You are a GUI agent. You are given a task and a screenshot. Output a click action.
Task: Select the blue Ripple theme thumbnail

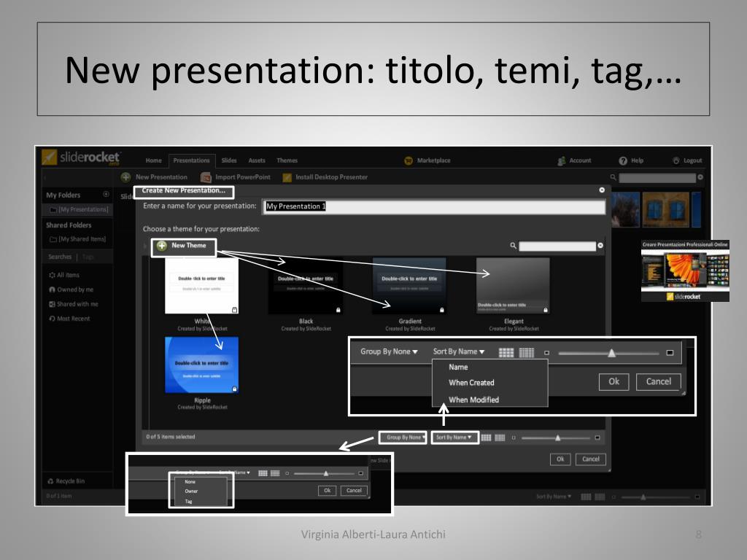tap(201, 365)
